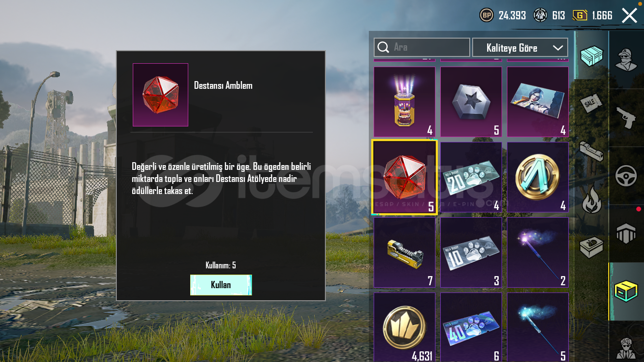This screenshot has height=362, width=644.
Task: Open the teal supply crate tab
Action: [592, 56]
